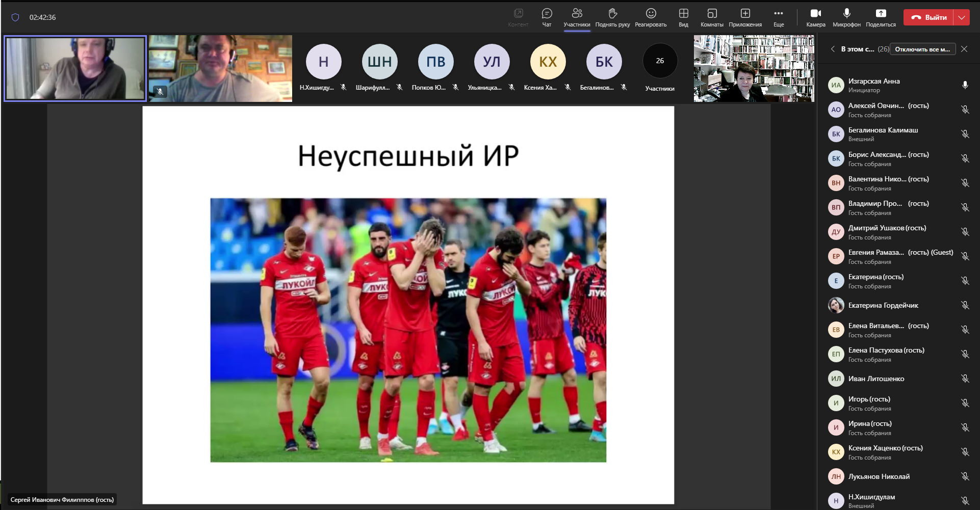Open the View (Вид) layout options

point(683,17)
